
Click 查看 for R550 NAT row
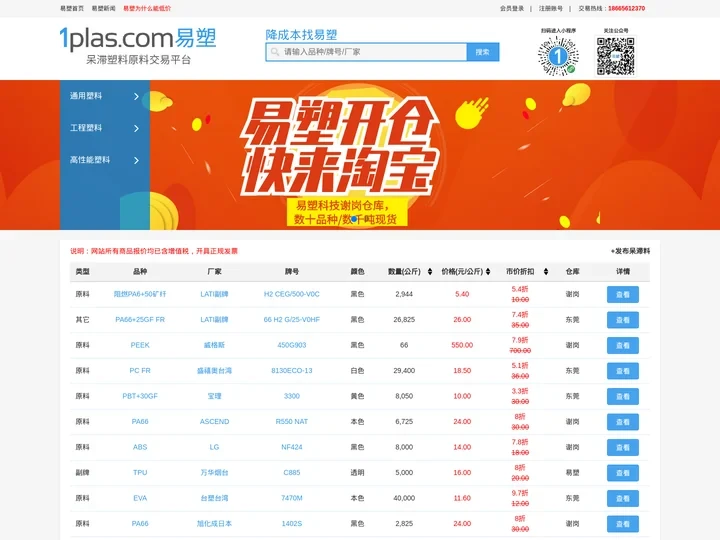tap(623, 422)
